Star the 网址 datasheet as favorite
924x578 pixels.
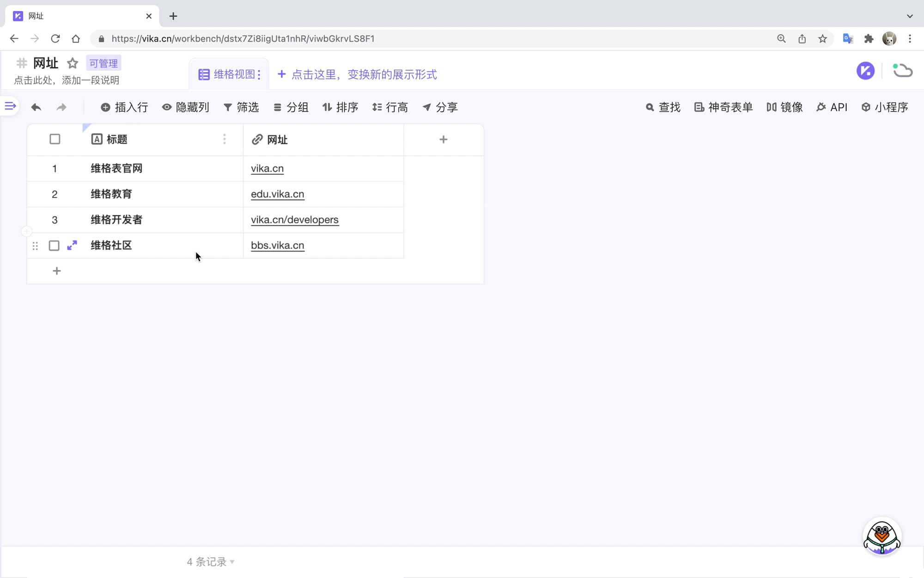73,63
